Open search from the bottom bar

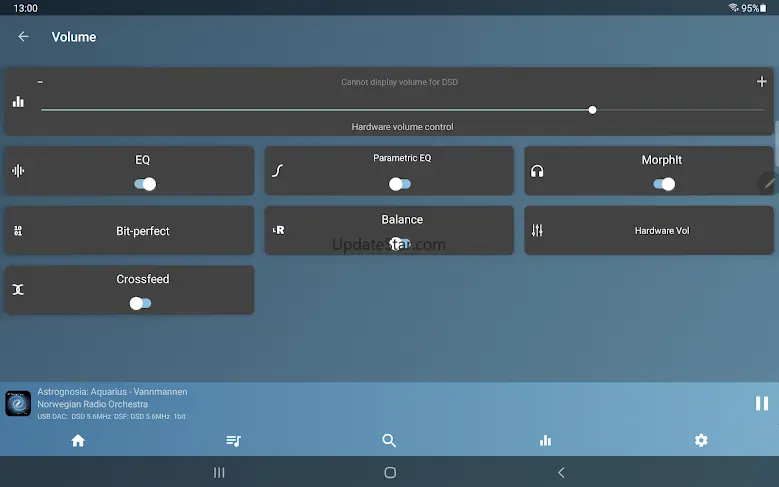pyautogui.click(x=389, y=440)
